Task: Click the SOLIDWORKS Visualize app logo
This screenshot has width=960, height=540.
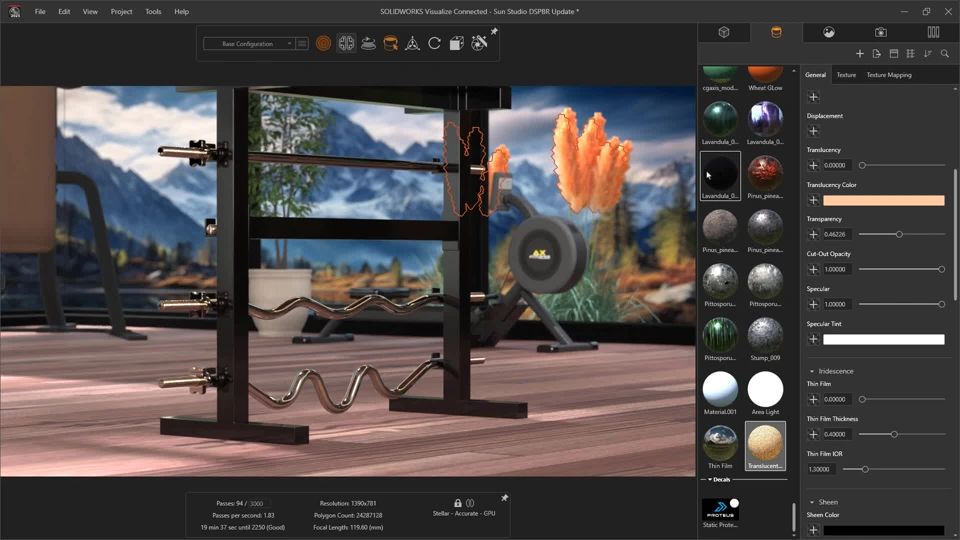Action: 15,12
